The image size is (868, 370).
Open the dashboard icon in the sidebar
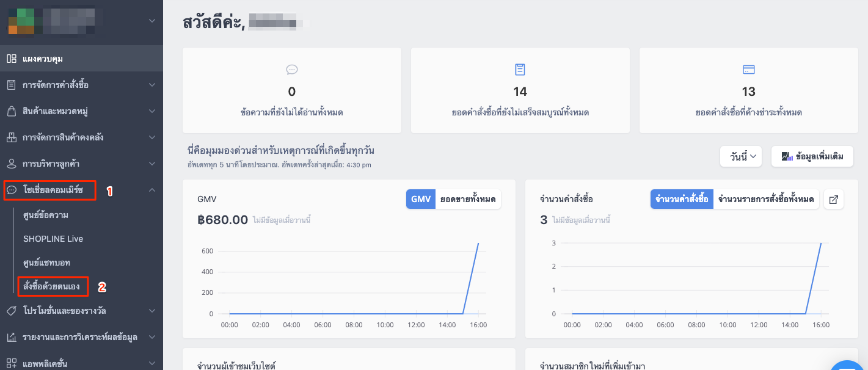coord(12,59)
